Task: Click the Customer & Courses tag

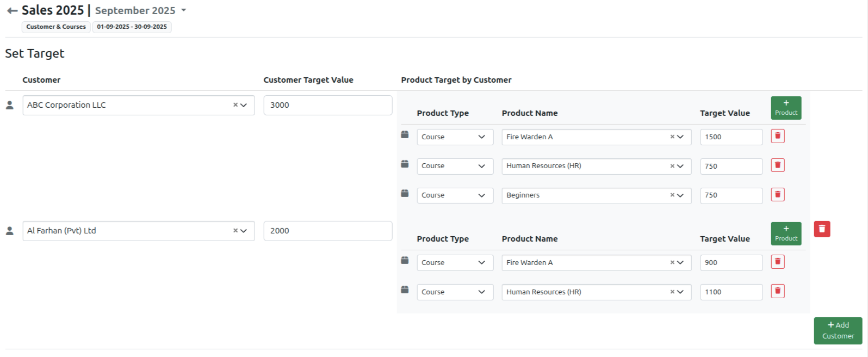Action: pos(56,27)
